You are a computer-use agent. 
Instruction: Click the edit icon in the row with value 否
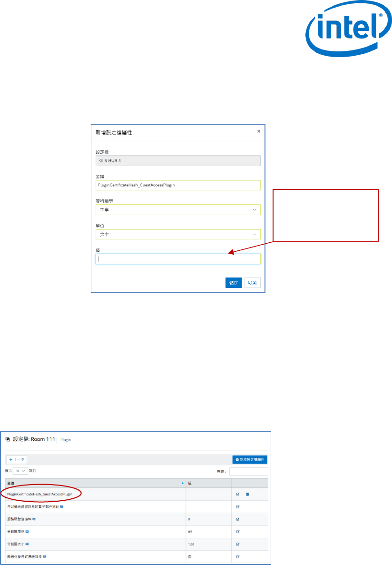coord(238,557)
